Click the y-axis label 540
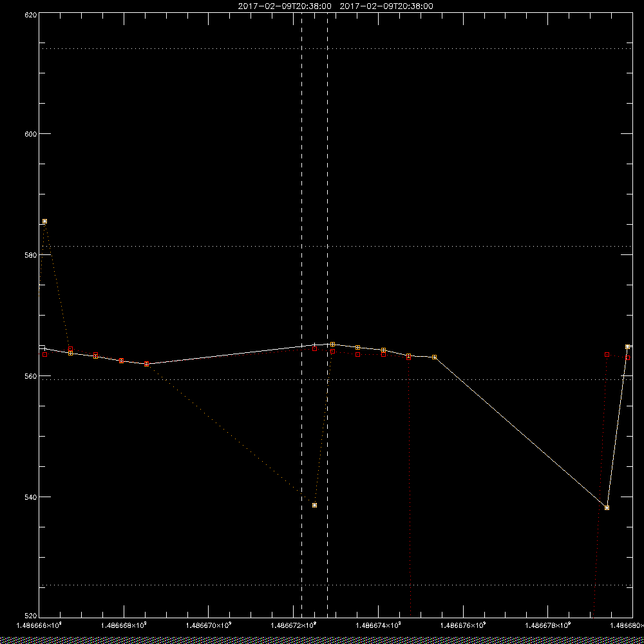The image size is (644, 644). click(x=32, y=497)
